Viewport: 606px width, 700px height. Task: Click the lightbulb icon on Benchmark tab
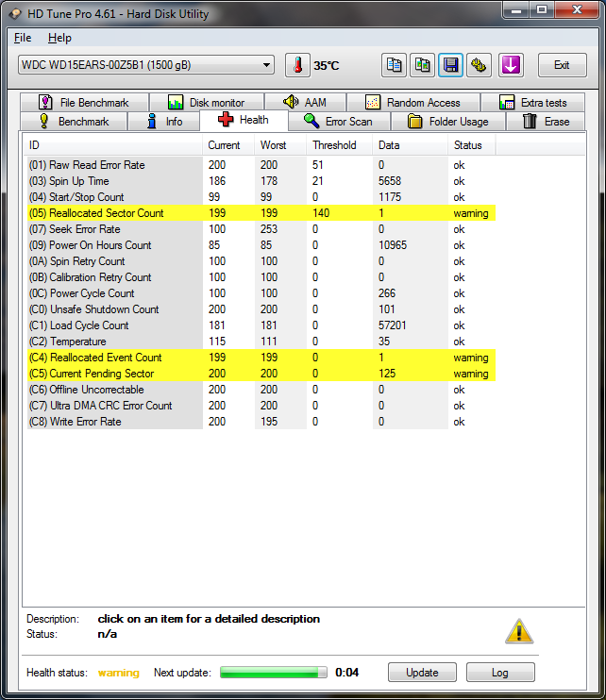[43, 121]
